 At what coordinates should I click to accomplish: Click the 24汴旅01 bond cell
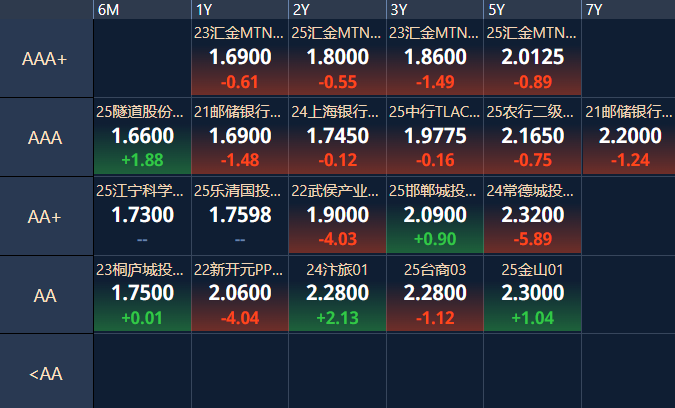click(337, 295)
